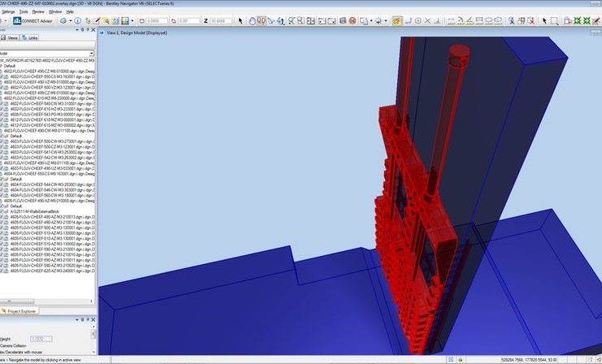The width and height of the screenshot is (602, 364).
Task: Toggle checkbox for A-G25114-WallsExternalBrick
Action: (2, 210)
